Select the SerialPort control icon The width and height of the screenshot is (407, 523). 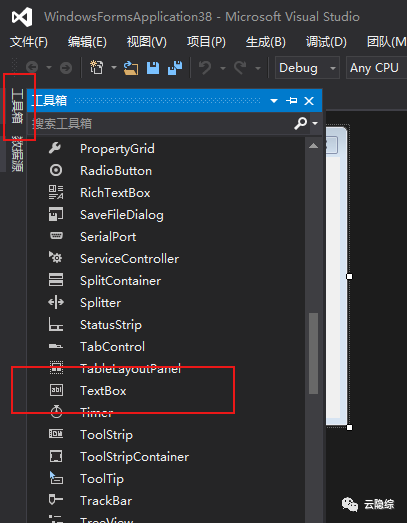pyautogui.click(x=56, y=235)
